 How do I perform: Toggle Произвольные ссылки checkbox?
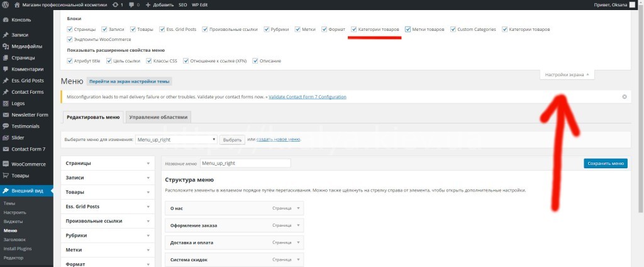click(205, 29)
